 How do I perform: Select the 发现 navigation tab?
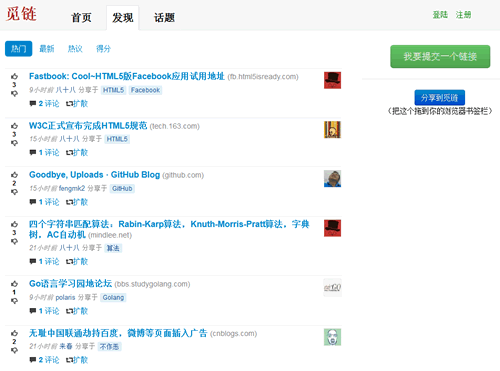[123, 18]
